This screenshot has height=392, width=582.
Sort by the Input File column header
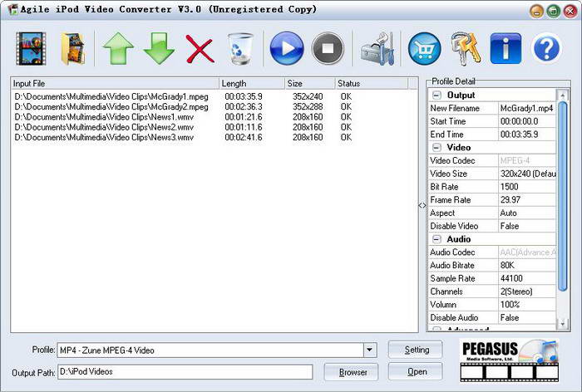(115, 83)
